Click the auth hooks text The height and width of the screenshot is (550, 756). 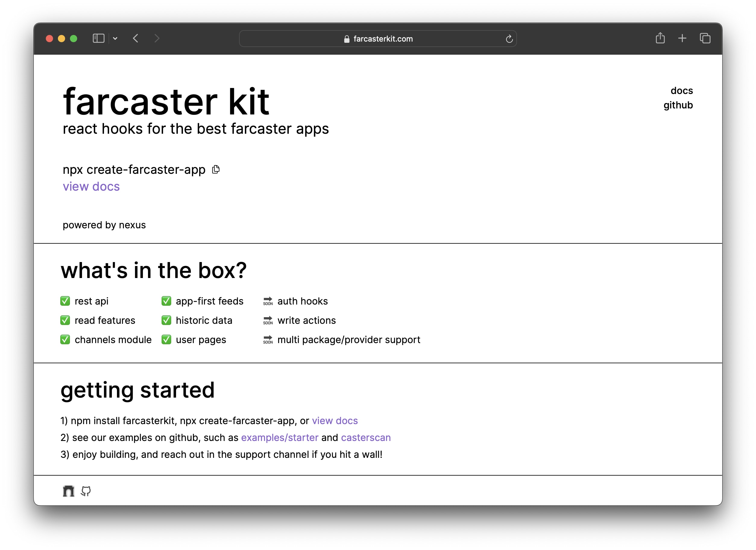tap(303, 302)
